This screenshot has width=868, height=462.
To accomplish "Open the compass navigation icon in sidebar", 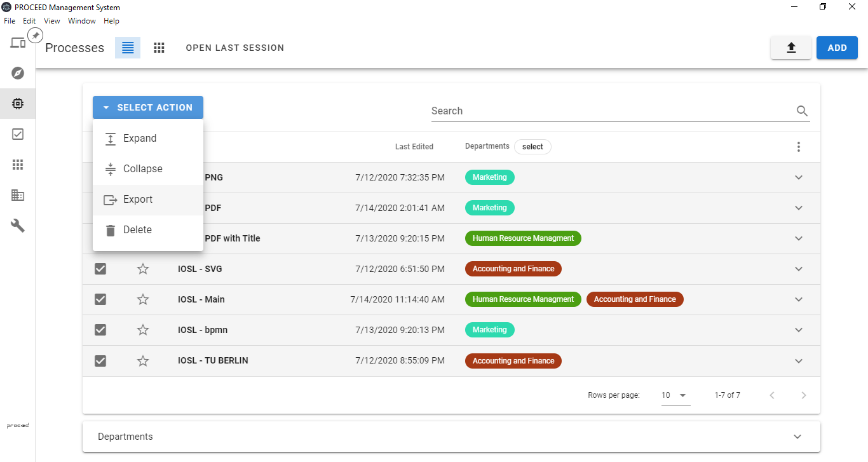I will (18, 73).
